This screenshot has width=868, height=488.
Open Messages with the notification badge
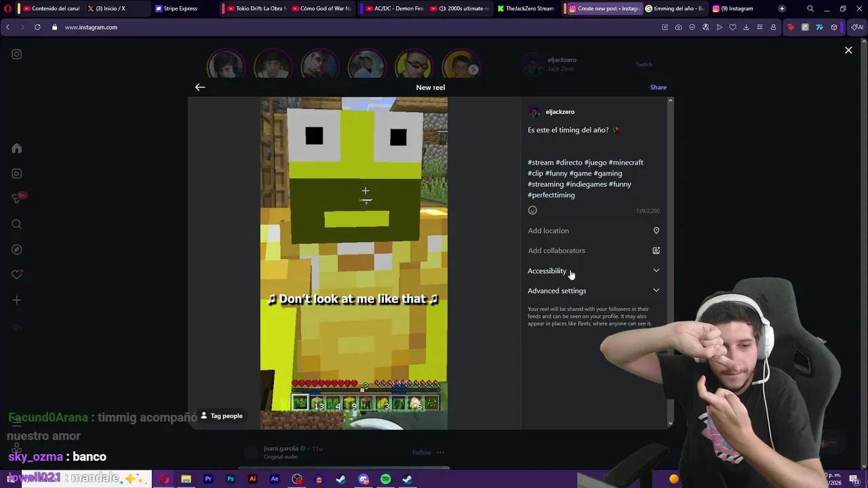pyautogui.click(x=18, y=198)
